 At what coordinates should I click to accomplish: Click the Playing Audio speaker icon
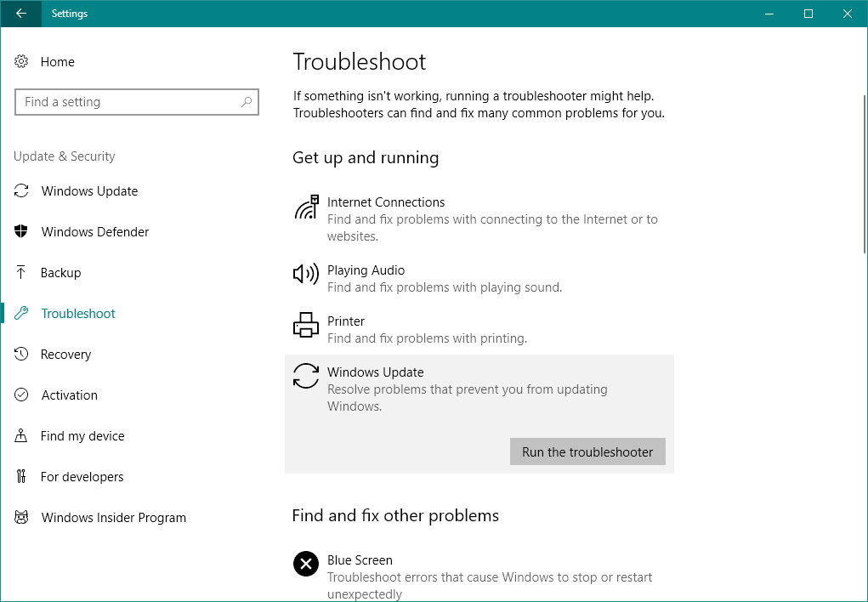pyautogui.click(x=305, y=274)
